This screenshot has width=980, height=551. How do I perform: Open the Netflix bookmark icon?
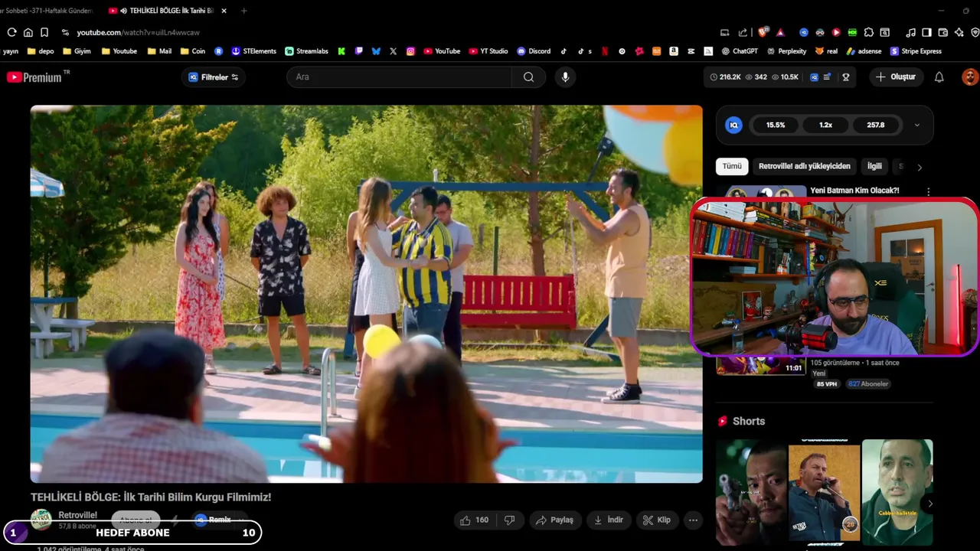tap(605, 51)
